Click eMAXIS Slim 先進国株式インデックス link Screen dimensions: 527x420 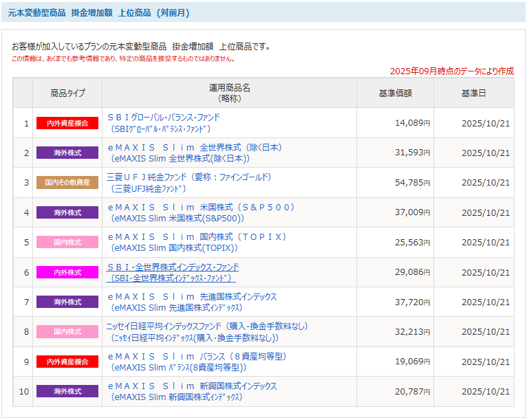192,296
